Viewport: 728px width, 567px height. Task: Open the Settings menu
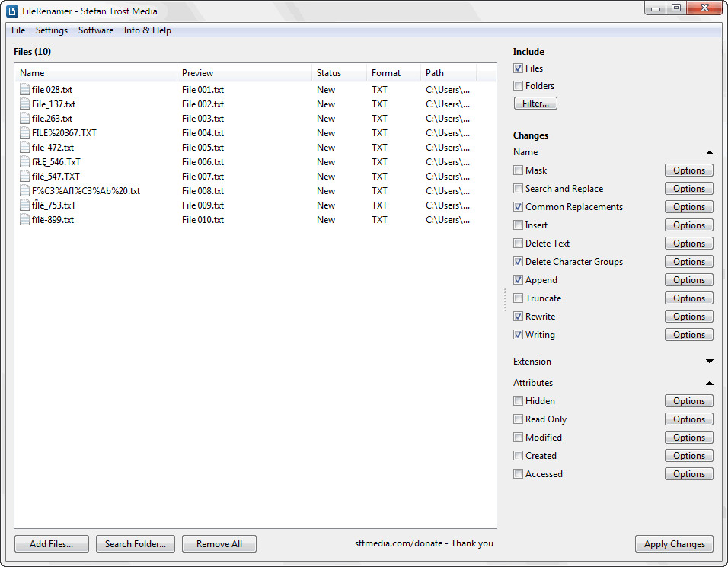52,30
